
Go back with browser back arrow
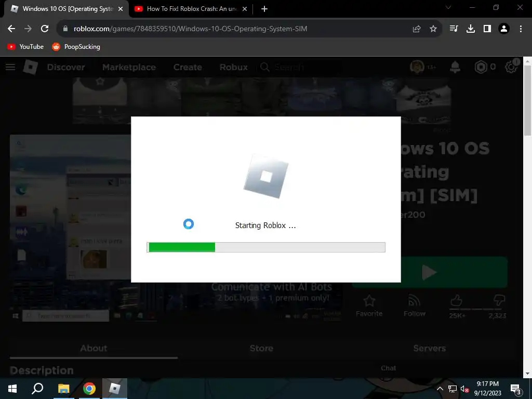(x=11, y=29)
